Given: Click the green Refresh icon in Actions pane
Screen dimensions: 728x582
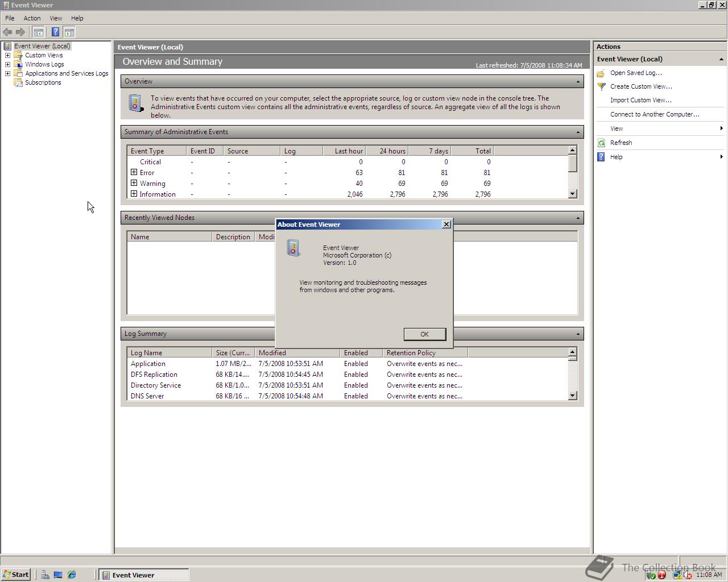Looking at the screenshot, I should coord(601,143).
